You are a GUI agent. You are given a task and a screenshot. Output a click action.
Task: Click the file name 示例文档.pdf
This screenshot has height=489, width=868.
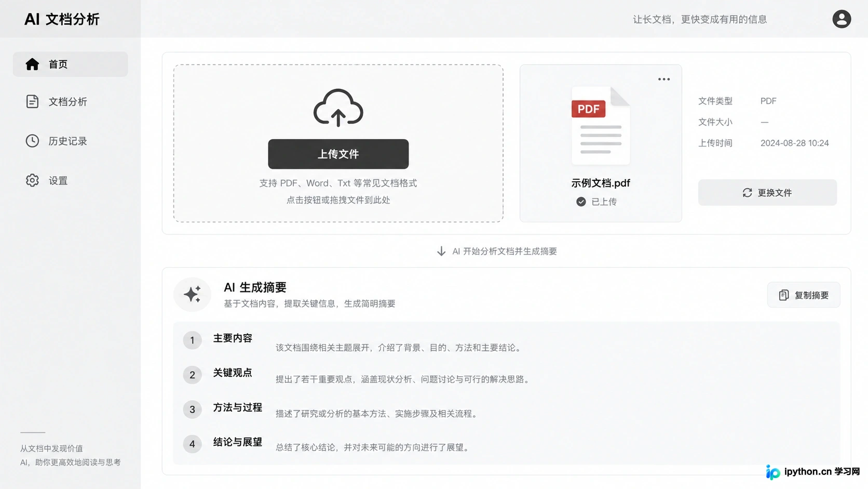(601, 183)
